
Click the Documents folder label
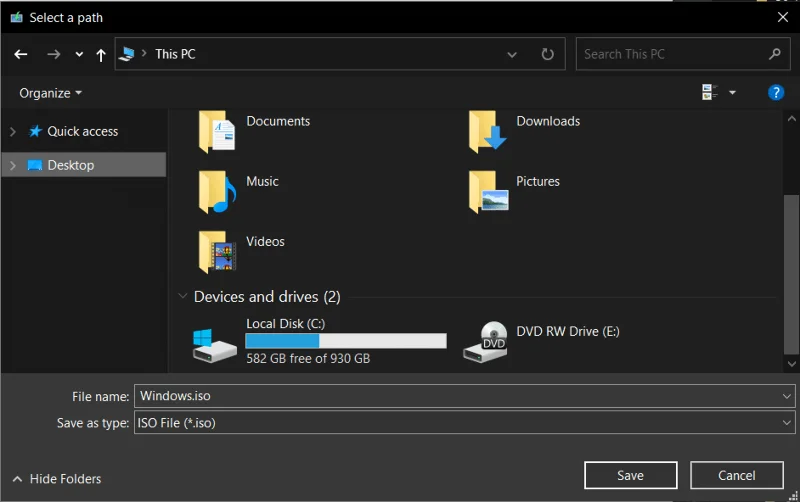pos(278,121)
